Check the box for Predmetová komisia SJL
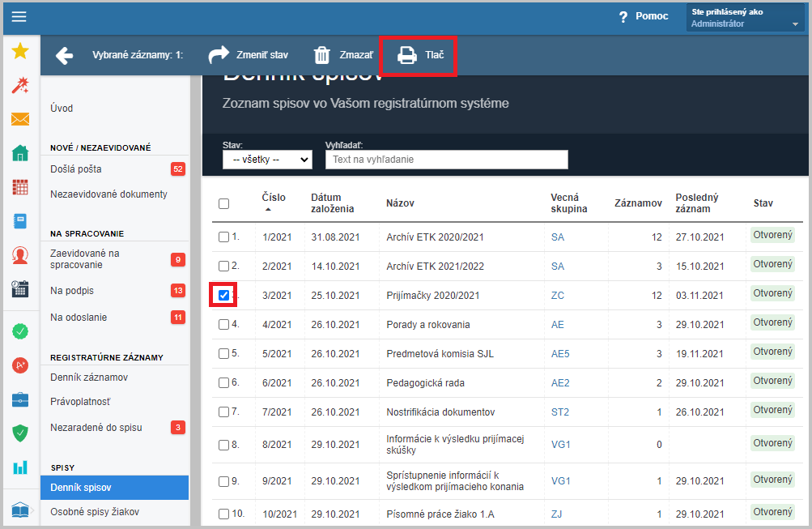 coord(223,353)
